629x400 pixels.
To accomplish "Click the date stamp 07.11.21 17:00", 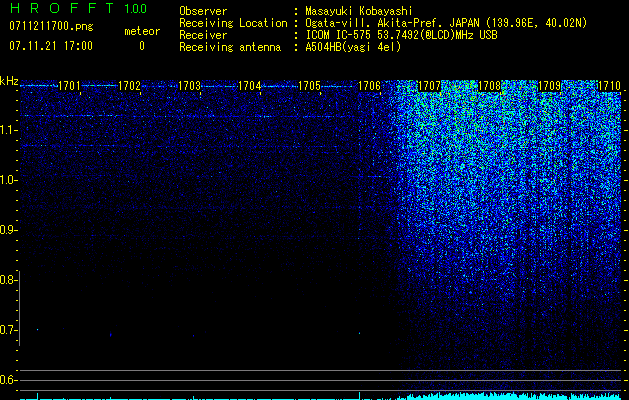I will pyautogui.click(x=51, y=46).
